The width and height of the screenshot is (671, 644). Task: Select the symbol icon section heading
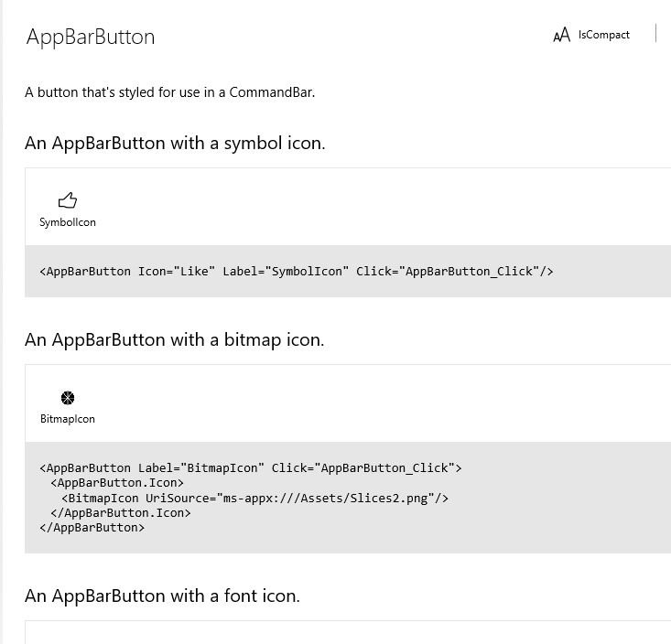click(x=175, y=143)
